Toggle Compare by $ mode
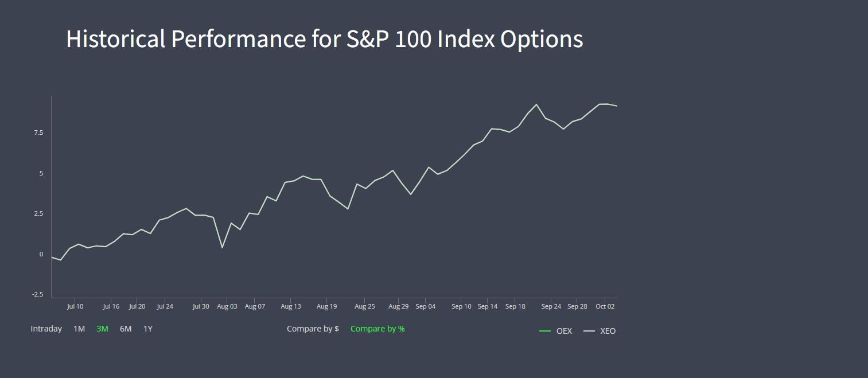The image size is (868, 378). 313,329
